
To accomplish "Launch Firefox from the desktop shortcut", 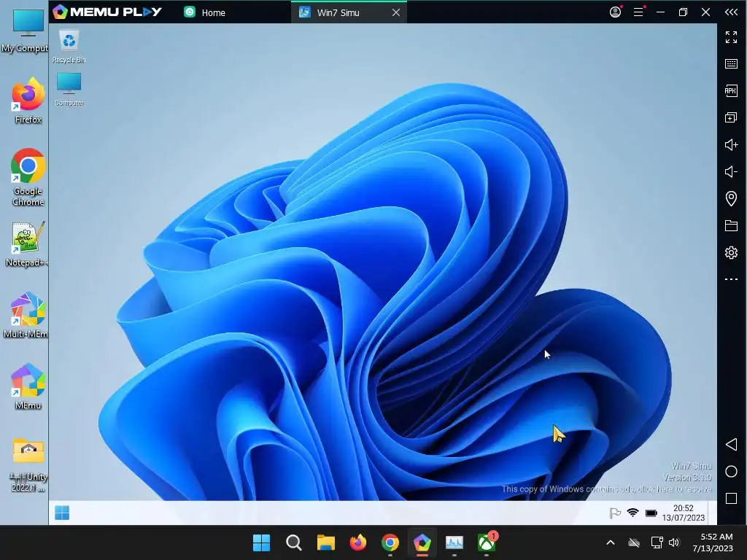I will coord(28,101).
